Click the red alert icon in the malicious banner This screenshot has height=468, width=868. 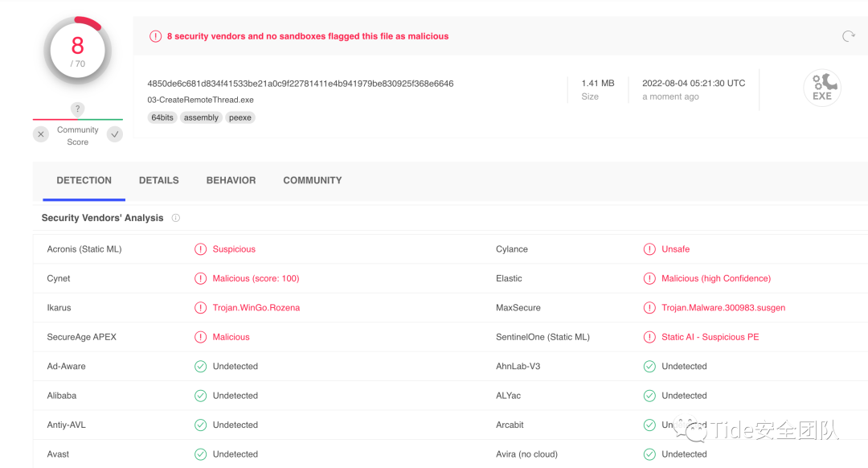pos(156,36)
